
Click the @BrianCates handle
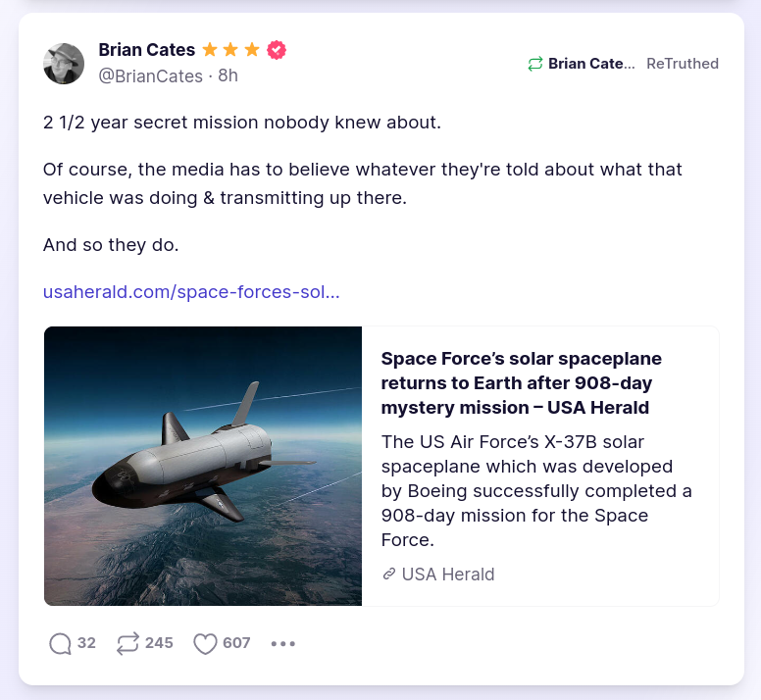coord(150,75)
